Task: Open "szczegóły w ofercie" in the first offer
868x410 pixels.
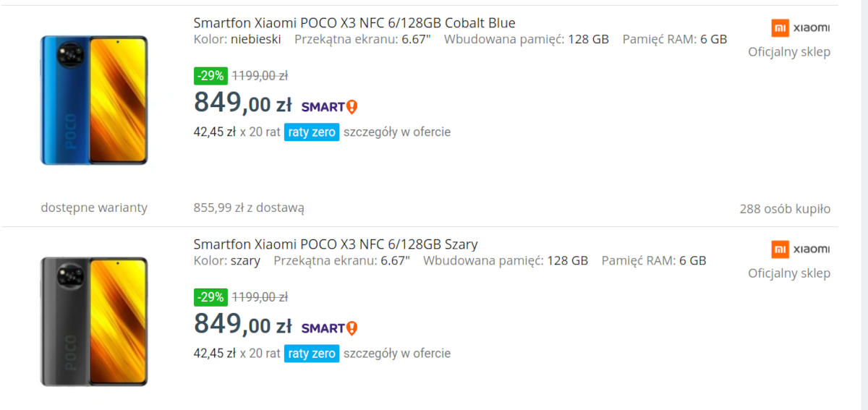Action: [397, 132]
